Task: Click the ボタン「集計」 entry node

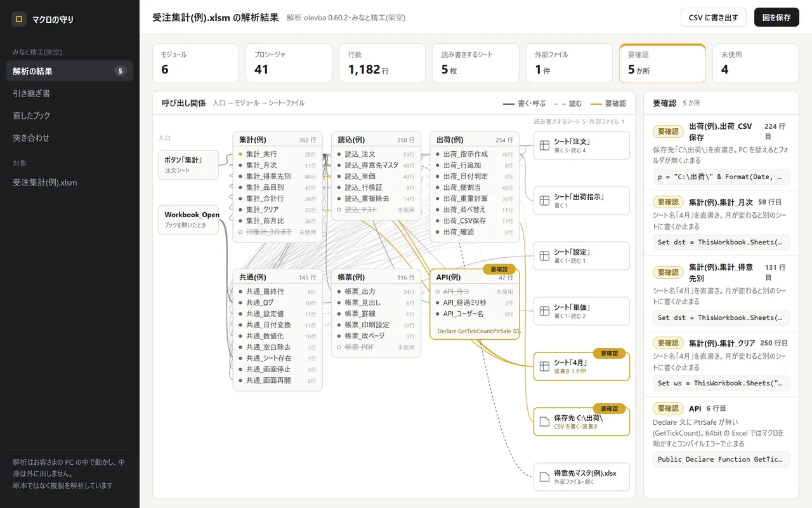Action: (188, 165)
